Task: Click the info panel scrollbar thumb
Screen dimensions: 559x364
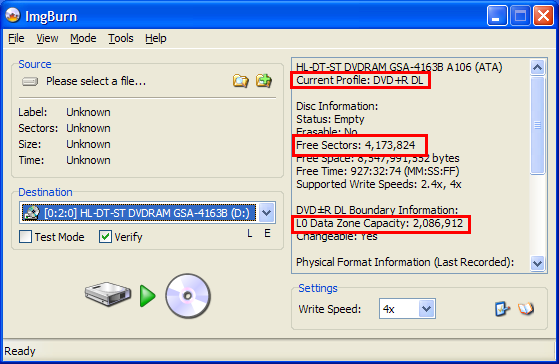Action: [537, 125]
